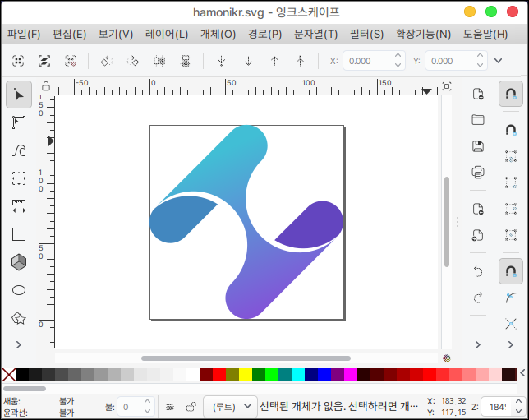529x420 pixels.
Task: Raise selection to top icon
Action: point(300,61)
